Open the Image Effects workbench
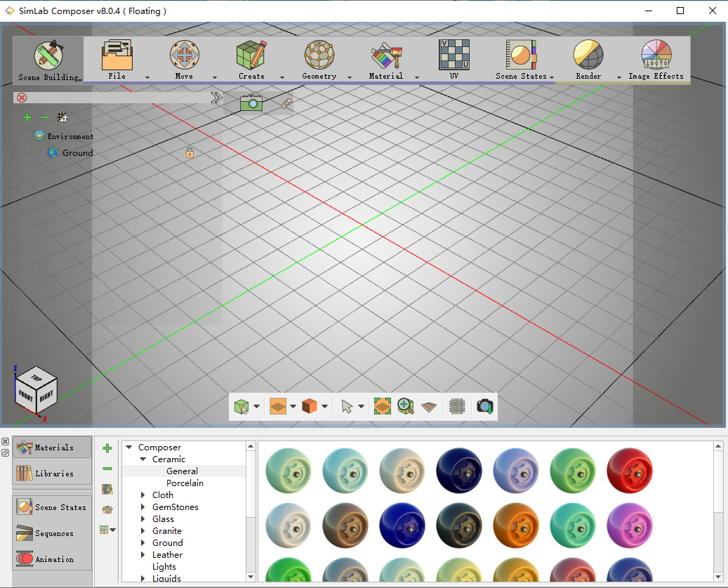728x588 pixels. [x=656, y=59]
